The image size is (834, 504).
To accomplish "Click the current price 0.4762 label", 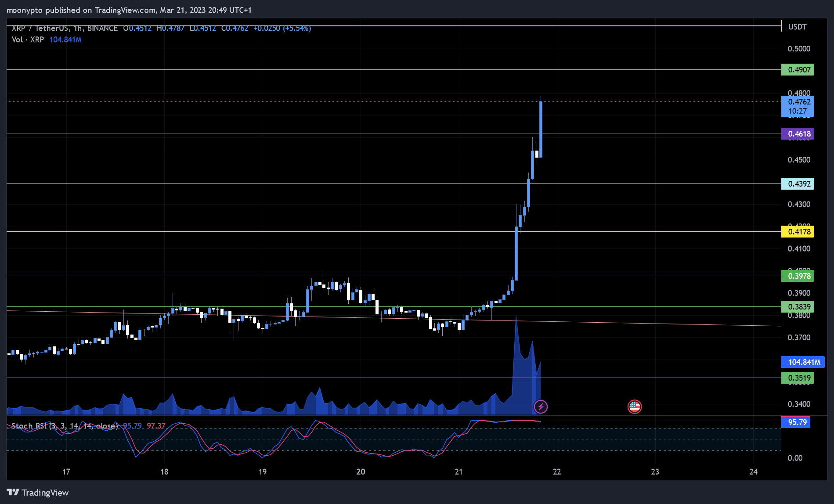I will click(x=798, y=106).
